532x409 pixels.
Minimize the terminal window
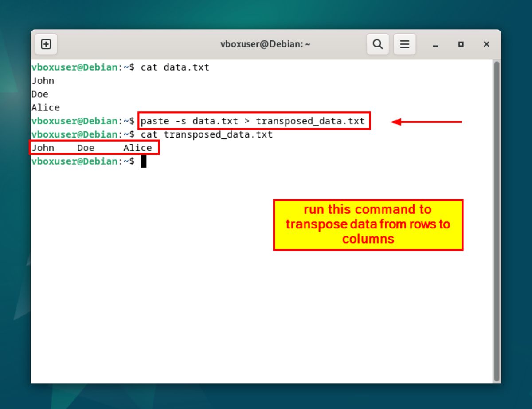pos(436,45)
